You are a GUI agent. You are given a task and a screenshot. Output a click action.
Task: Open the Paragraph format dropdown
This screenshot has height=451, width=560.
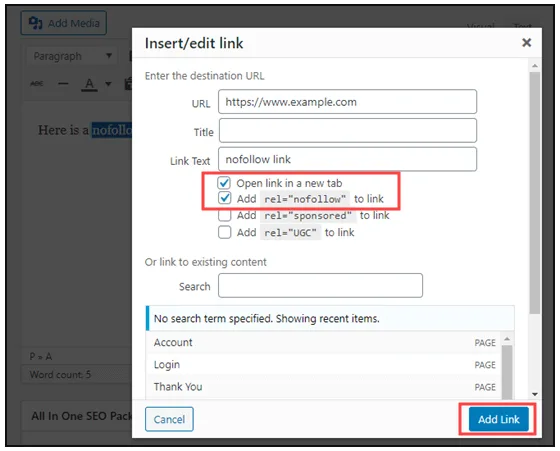point(72,56)
